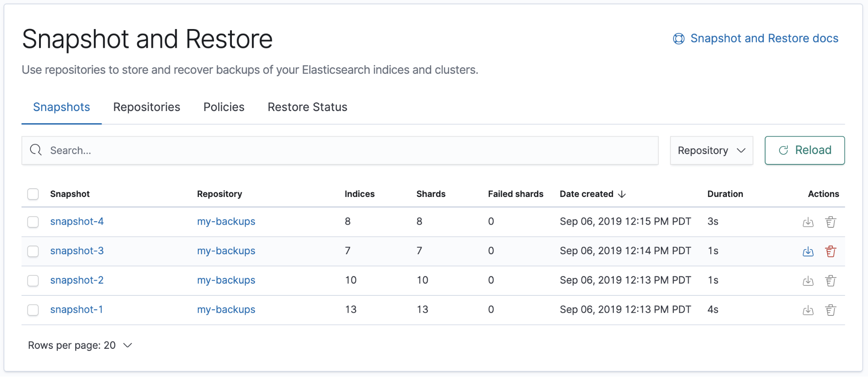The width and height of the screenshot is (868, 377).
Task: Open the Policies tab
Action: click(224, 107)
